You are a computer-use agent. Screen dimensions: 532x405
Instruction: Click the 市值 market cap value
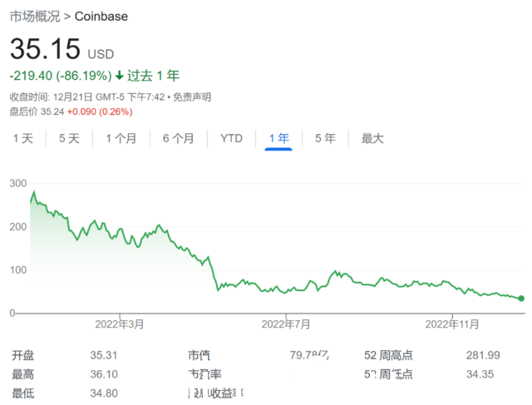point(309,355)
